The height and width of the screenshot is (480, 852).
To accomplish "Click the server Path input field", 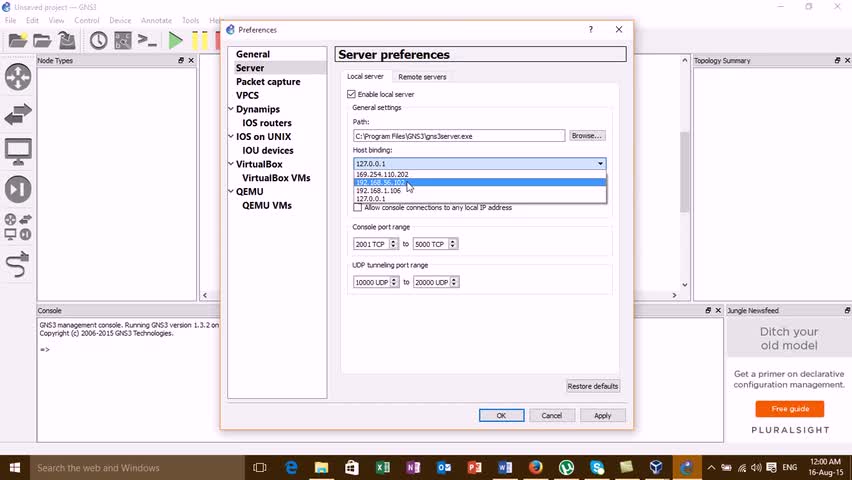I will point(459,136).
